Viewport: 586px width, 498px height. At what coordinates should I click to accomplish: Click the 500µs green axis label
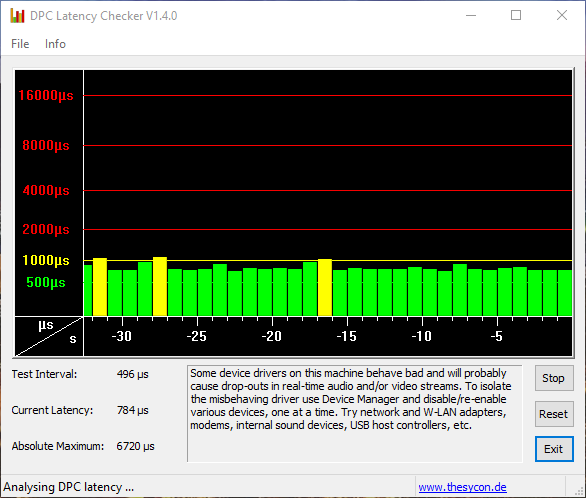pyautogui.click(x=46, y=282)
